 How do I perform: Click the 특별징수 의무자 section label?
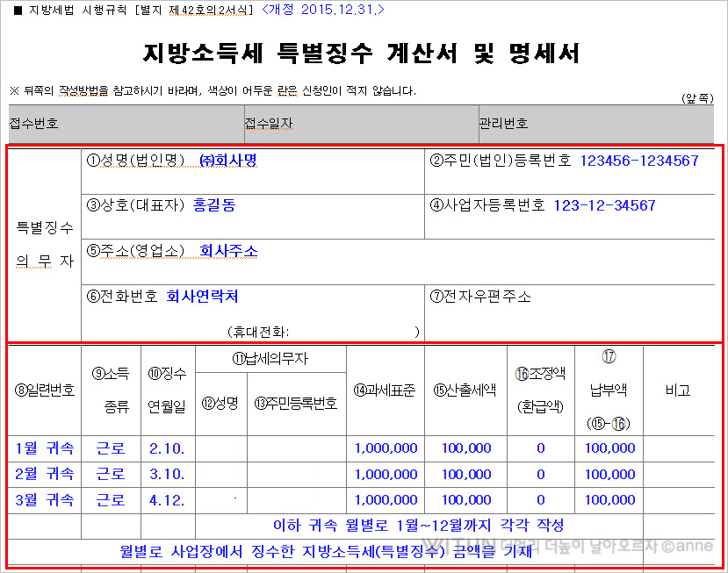[45, 245]
